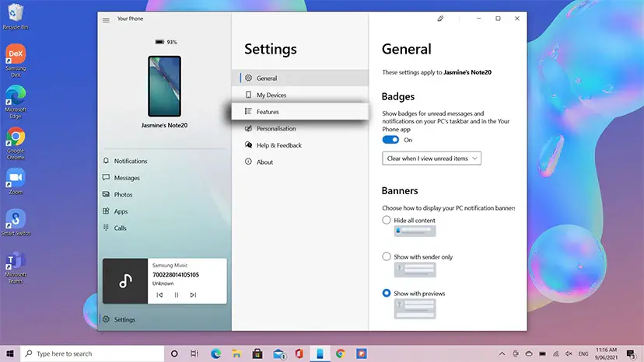
Task: Open Office from the taskbar
Action: [299, 353]
